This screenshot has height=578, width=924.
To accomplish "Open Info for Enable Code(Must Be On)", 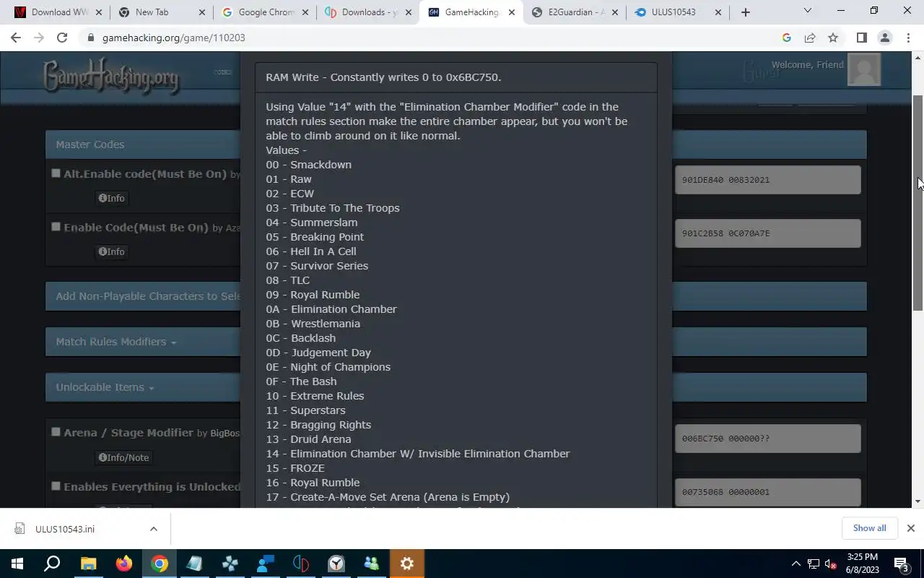I will (x=112, y=251).
